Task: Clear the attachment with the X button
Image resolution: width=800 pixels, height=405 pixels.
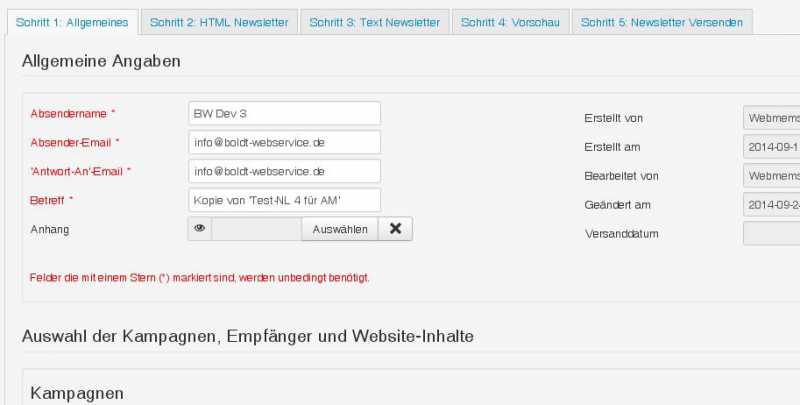Action: point(395,229)
